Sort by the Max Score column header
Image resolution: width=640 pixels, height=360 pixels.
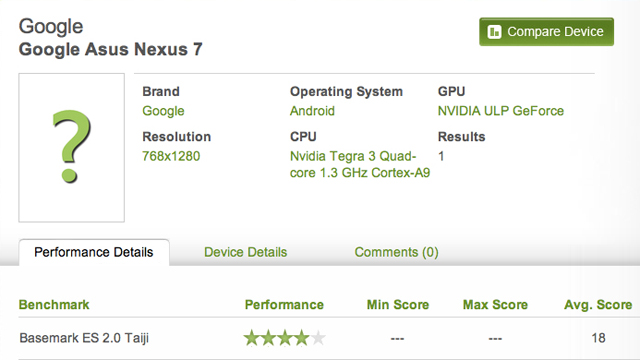tap(495, 305)
